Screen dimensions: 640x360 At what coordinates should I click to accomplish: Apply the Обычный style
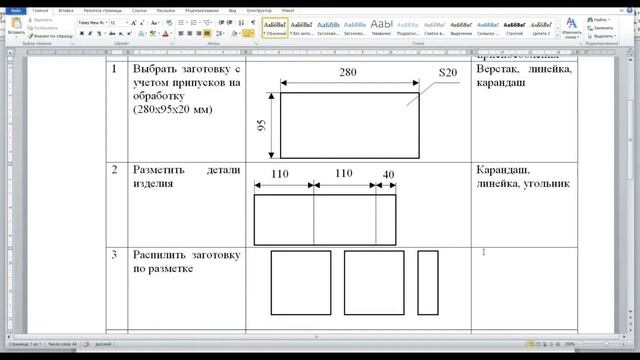pyautogui.click(x=275, y=28)
